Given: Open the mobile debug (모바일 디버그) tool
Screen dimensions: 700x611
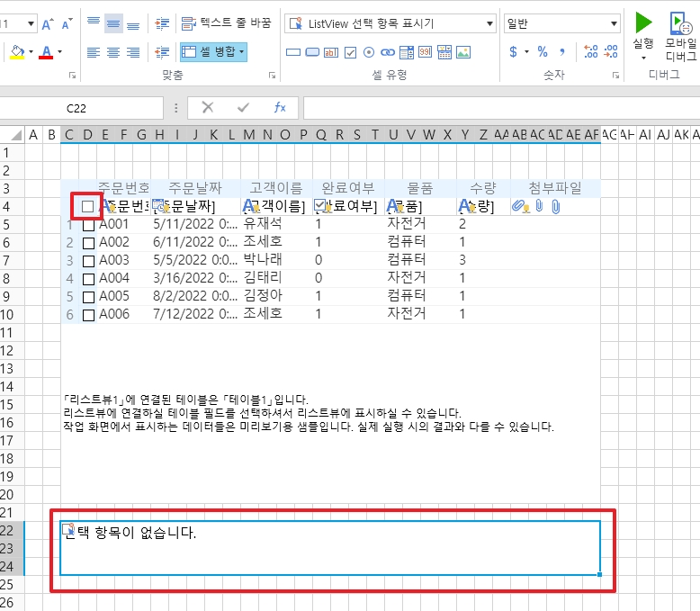Looking at the screenshot, I should point(680,23).
